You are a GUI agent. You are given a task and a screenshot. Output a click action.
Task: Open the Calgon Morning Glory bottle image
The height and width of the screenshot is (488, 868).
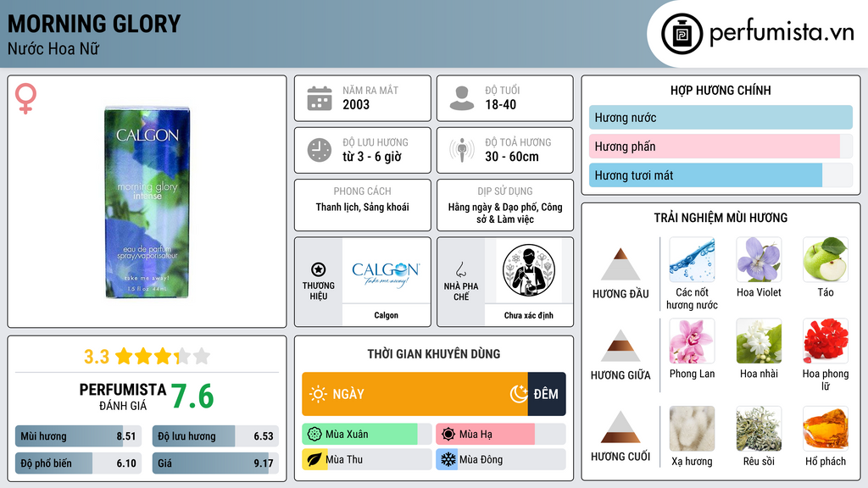[147, 202]
